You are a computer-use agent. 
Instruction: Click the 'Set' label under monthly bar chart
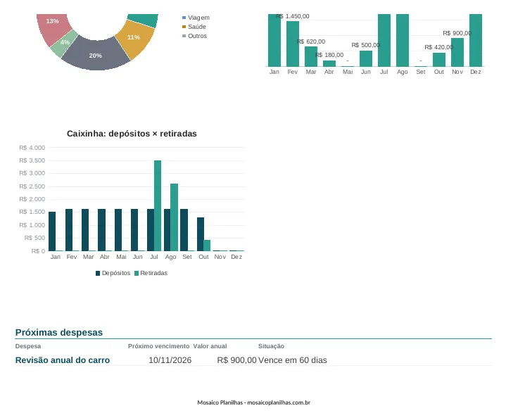421,72
